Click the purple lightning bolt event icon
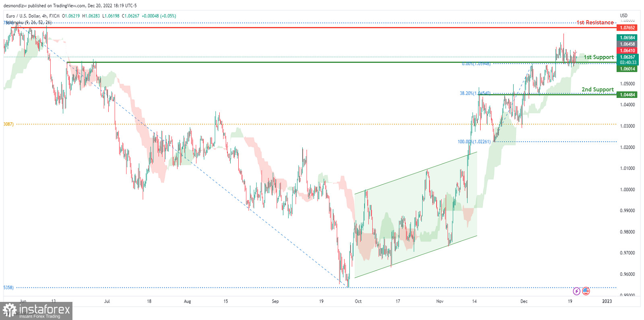 576,291
